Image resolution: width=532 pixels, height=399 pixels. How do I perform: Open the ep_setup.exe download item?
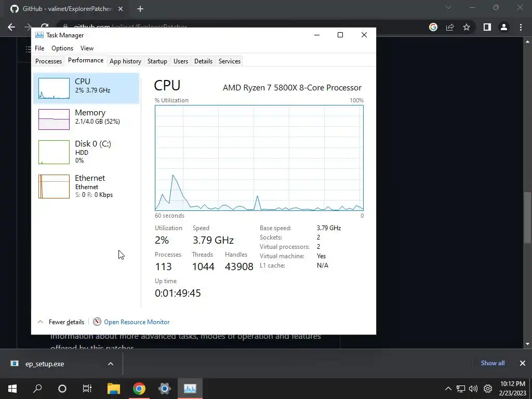pyautogui.click(x=45, y=364)
